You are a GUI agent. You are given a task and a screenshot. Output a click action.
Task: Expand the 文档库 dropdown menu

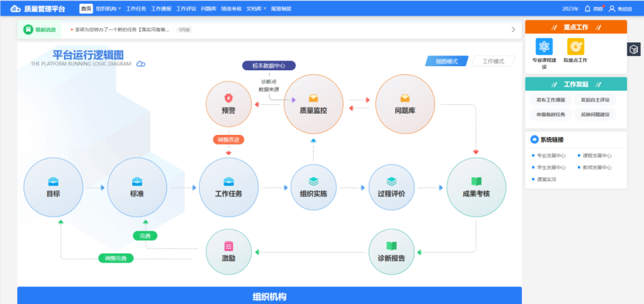(256, 9)
